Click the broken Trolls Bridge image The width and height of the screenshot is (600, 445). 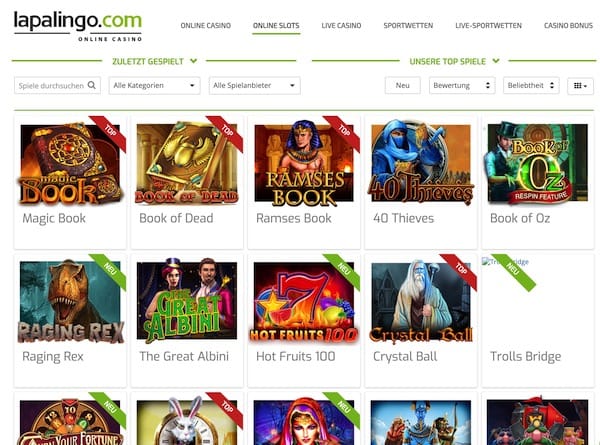coord(505,262)
